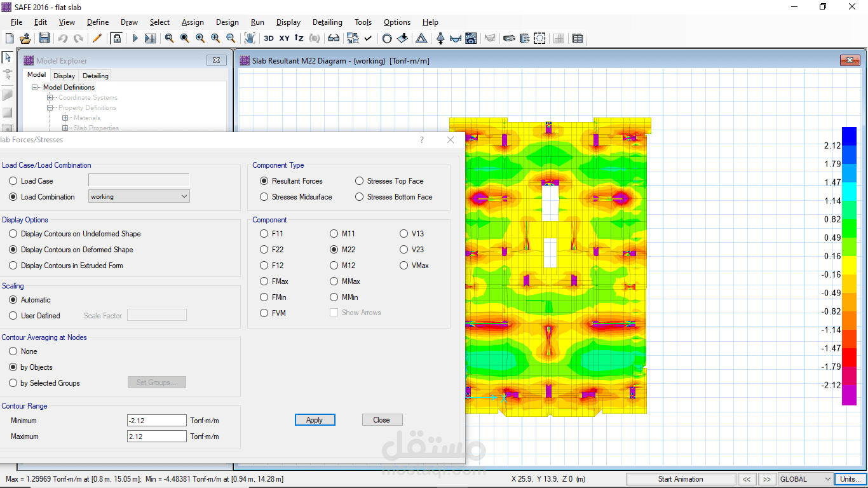The image size is (868, 488).
Task: Open the File menu
Action: [17, 22]
